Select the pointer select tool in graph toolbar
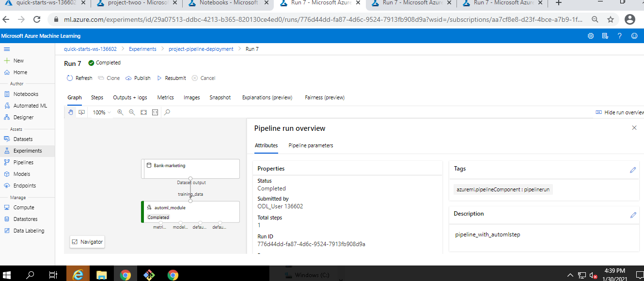 pyautogui.click(x=82, y=112)
